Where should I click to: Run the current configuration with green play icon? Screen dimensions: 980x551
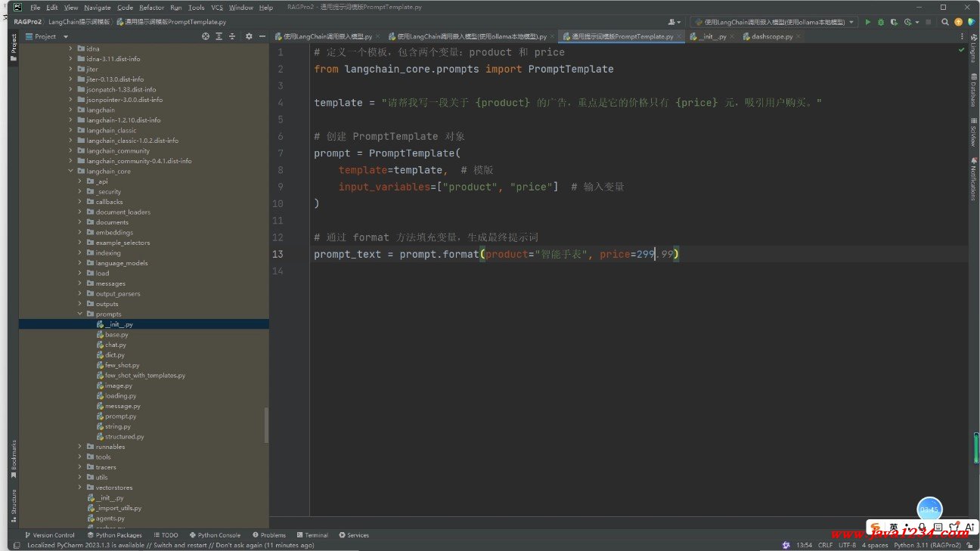pyautogui.click(x=867, y=22)
